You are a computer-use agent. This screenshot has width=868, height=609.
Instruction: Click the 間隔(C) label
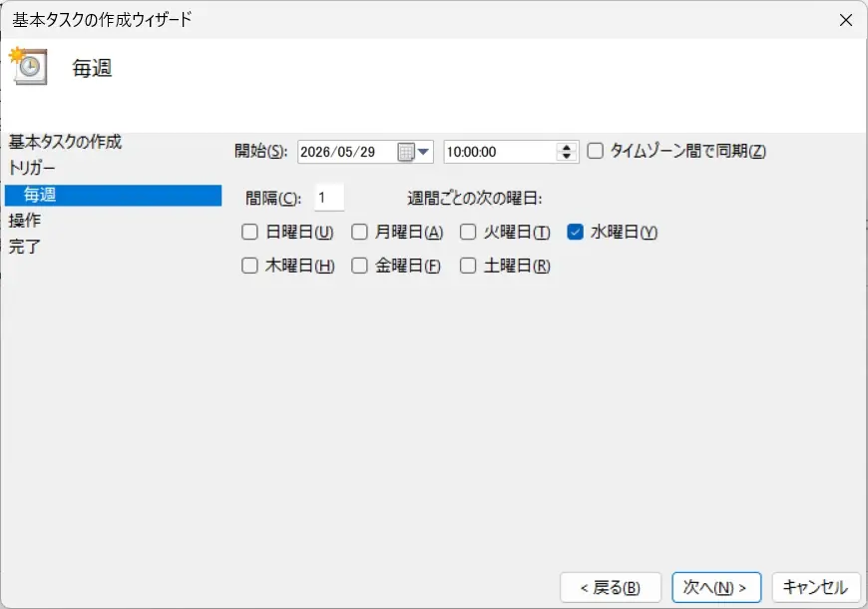pyautogui.click(x=273, y=198)
